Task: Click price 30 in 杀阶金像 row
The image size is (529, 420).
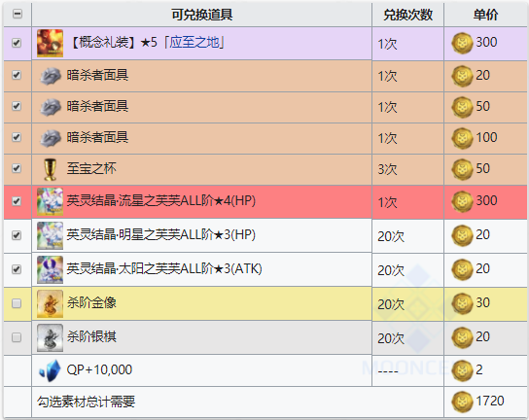Action: point(482,303)
